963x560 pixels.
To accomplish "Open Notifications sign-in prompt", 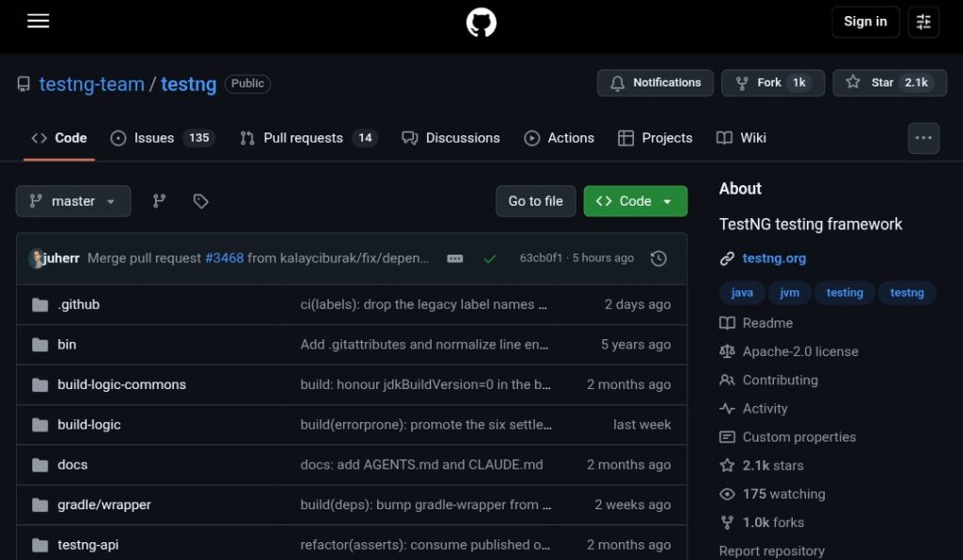I will click(x=655, y=83).
